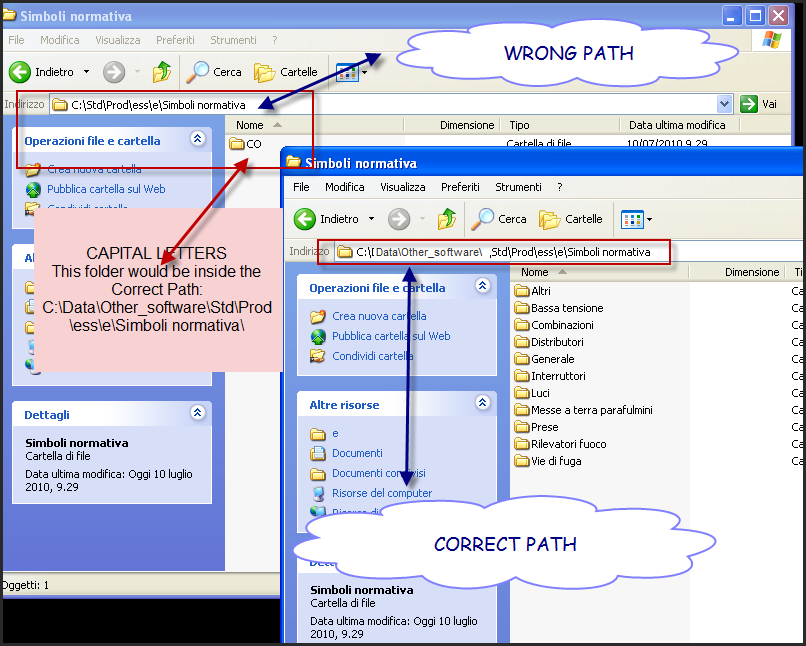Image resolution: width=806 pixels, height=646 pixels.
Task: Go up one level in the front window
Action: pyautogui.click(x=447, y=219)
